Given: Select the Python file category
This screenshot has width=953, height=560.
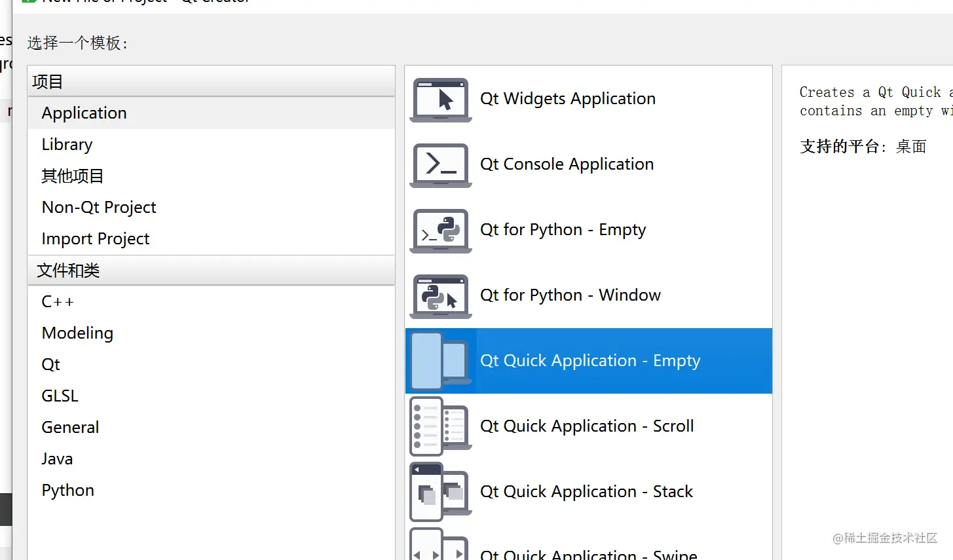Looking at the screenshot, I should pos(67,491).
